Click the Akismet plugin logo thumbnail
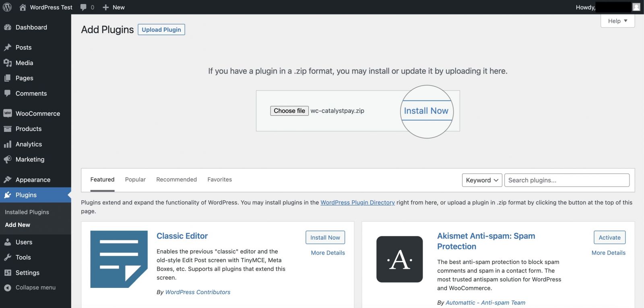Image resolution: width=644 pixels, height=308 pixels. click(x=399, y=259)
